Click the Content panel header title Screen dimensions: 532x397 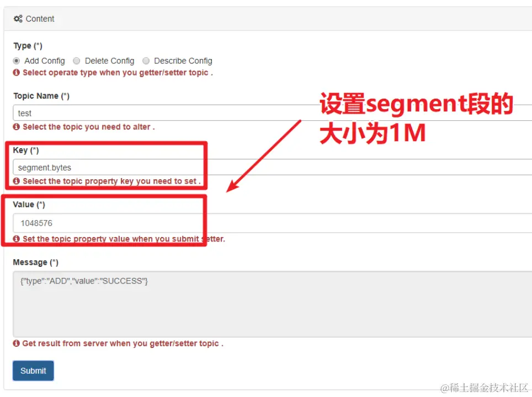pos(40,19)
